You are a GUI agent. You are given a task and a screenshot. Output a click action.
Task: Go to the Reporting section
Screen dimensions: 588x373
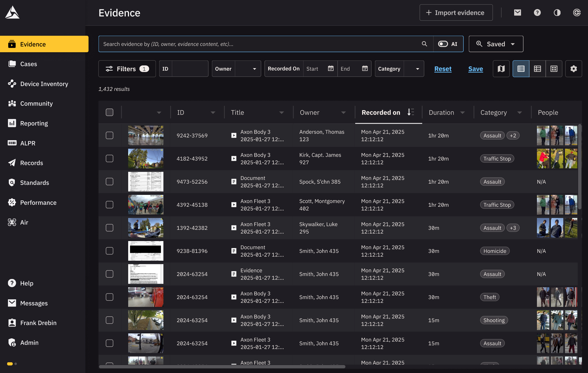(x=34, y=123)
